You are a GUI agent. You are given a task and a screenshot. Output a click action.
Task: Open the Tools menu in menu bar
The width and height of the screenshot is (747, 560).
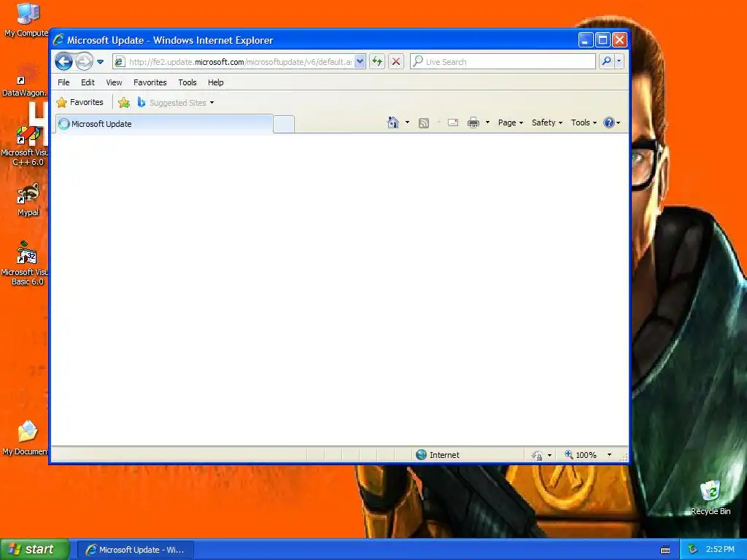(187, 82)
